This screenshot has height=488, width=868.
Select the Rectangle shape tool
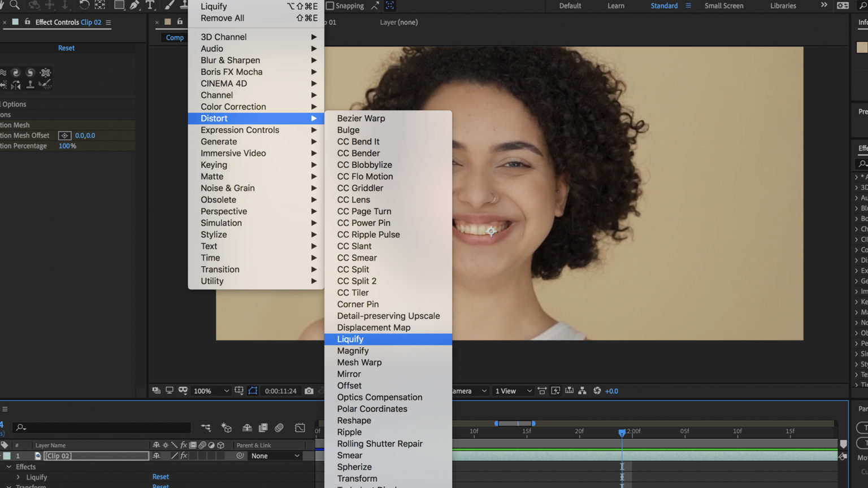pyautogui.click(x=119, y=5)
